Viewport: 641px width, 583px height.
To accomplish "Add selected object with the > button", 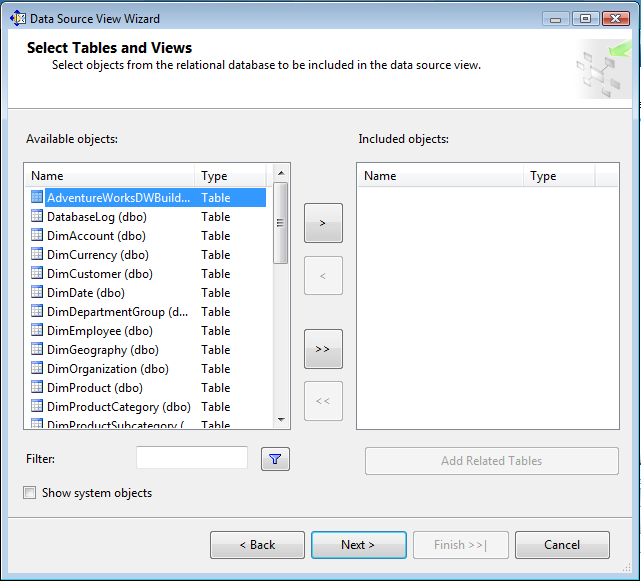I will (323, 223).
